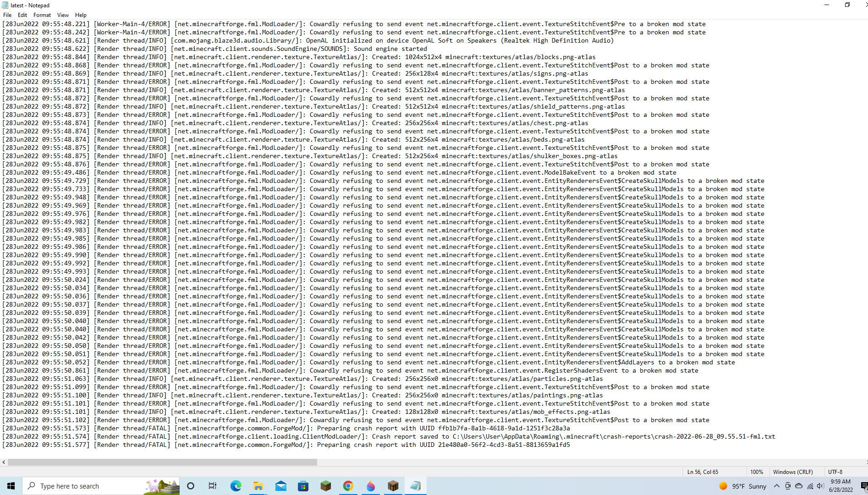This screenshot has height=495, width=868.
Task: Open the volume icon in the system tray
Action: (x=820, y=486)
